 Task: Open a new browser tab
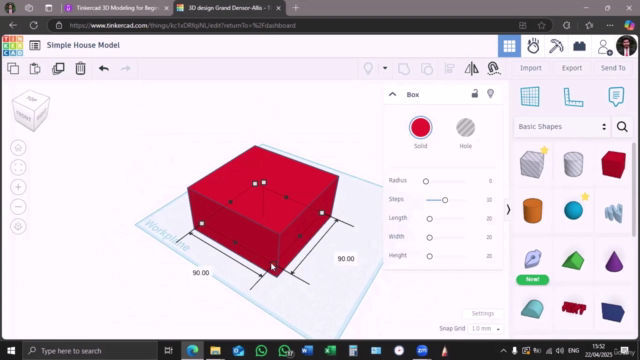(x=296, y=8)
